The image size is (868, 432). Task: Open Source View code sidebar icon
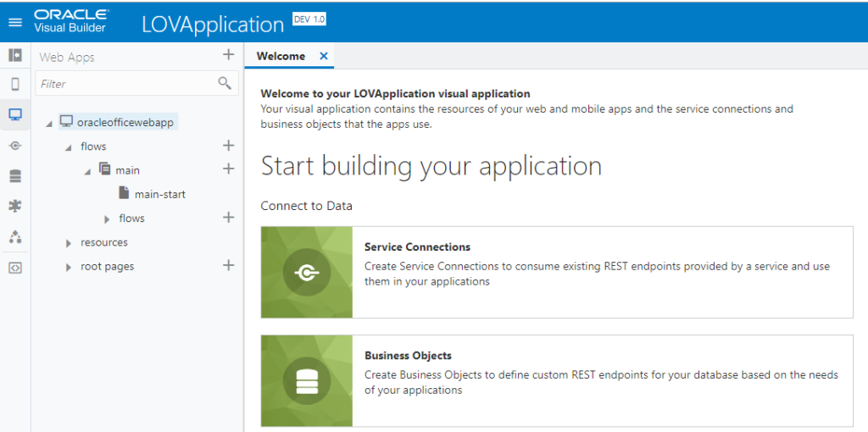14,267
